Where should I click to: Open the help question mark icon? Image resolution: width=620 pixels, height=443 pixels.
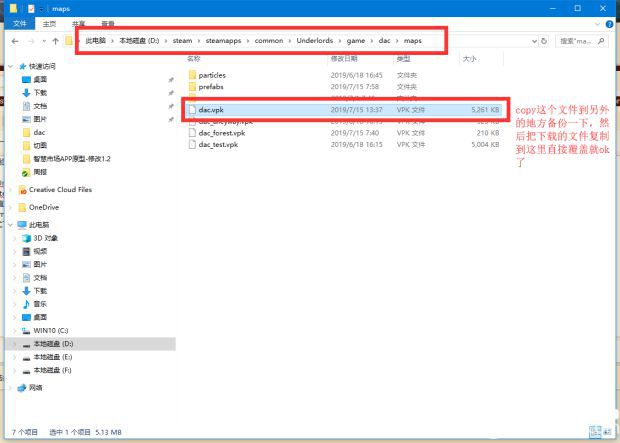(609, 24)
